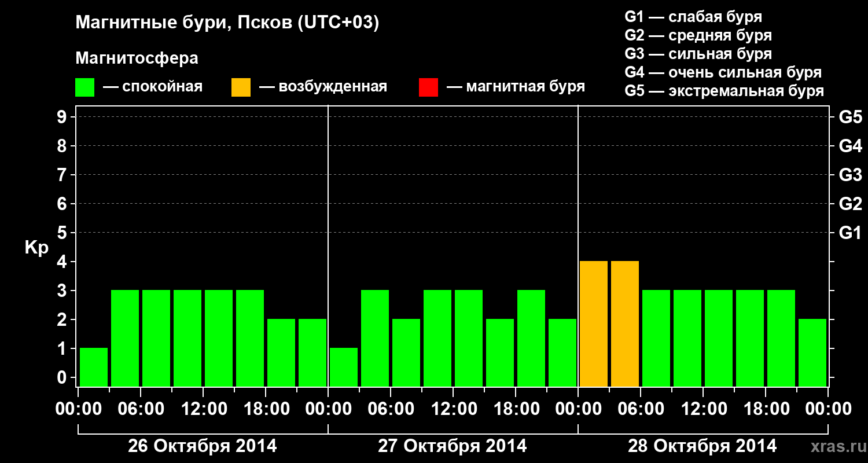Select the chart title 'Магнитные бури, Псков (UTC+03)'
The image size is (868, 463).
click(227, 23)
